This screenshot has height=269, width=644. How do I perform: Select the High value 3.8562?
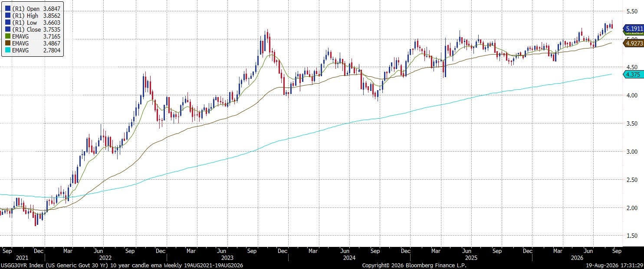tap(52, 16)
